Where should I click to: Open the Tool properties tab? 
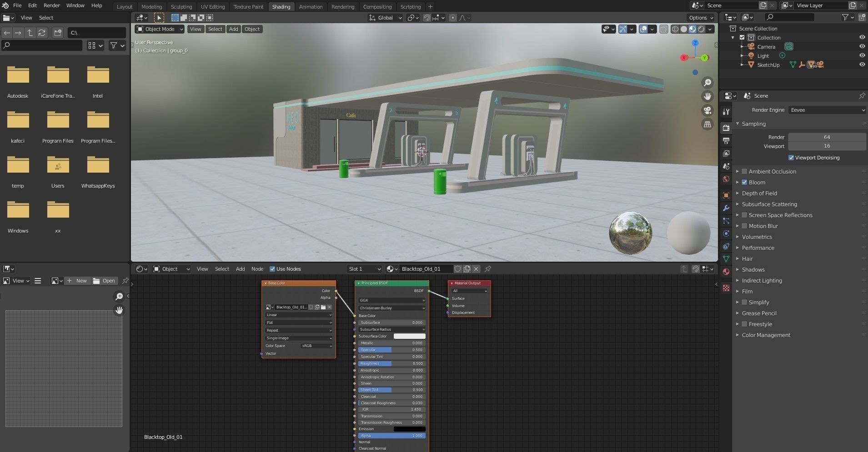(x=726, y=112)
